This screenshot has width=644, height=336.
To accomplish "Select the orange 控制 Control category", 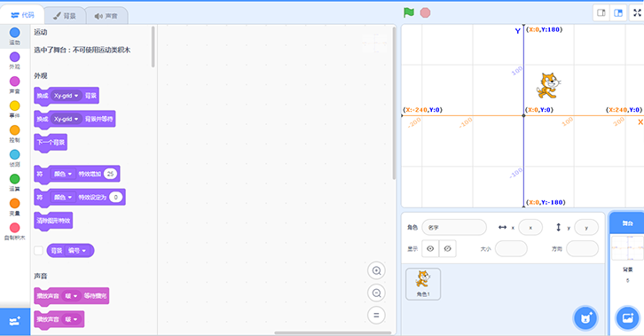I will click(15, 133).
